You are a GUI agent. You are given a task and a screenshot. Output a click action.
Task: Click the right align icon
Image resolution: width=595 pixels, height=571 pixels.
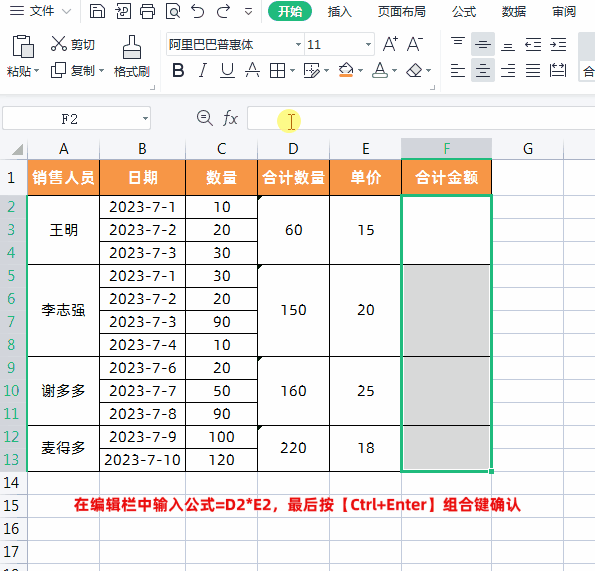point(508,71)
